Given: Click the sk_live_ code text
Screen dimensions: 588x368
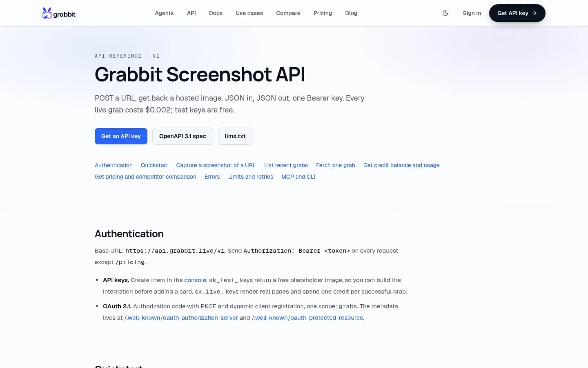Looking at the screenshot, I should pyautogui.click(x=209, y=292).
